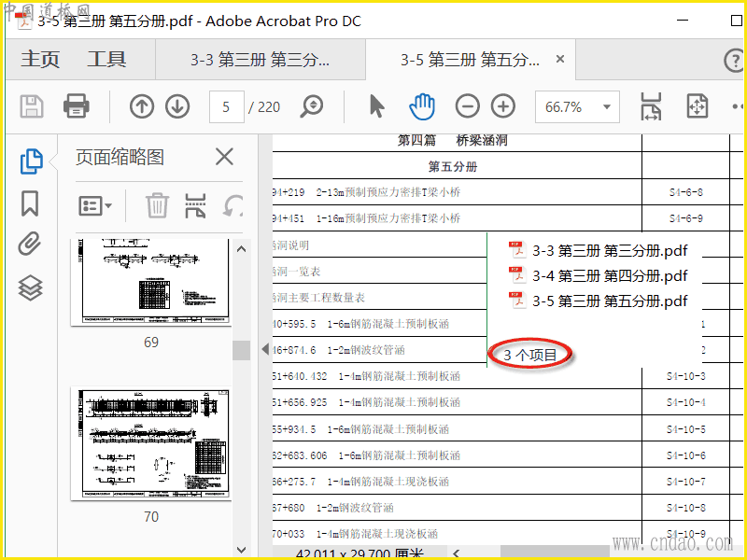This screenshot has width=747, height=560.
Task: Click the file 3-3 第三册 第三分册.pdf
Action: click(599, 250)
